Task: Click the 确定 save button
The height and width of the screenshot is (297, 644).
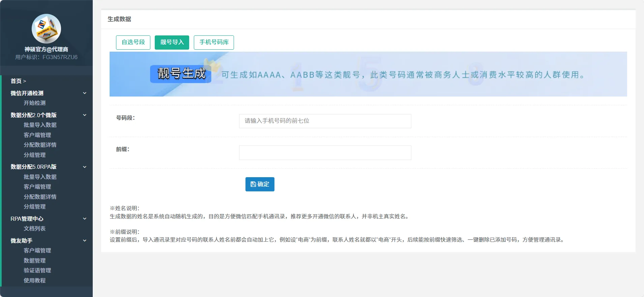Action: point(260,184)
